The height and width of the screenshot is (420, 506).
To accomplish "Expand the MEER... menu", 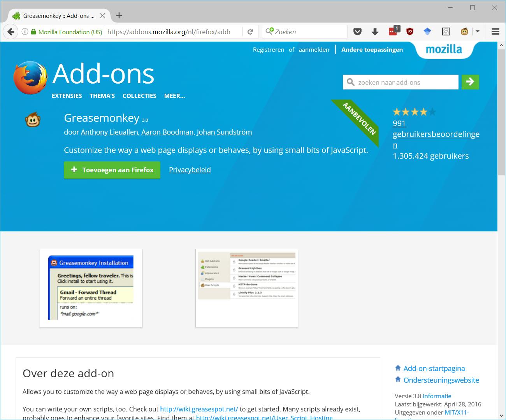I will pos(174,96).
